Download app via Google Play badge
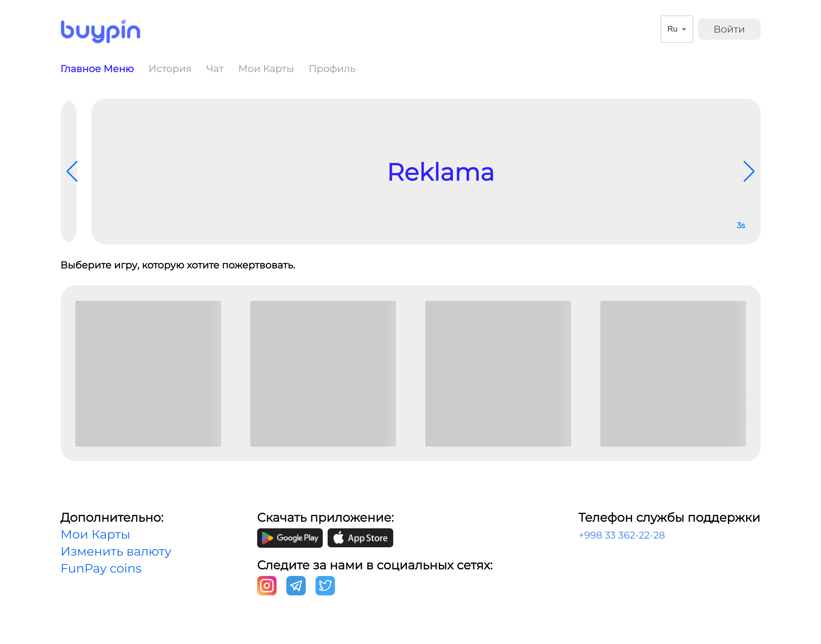This screenshot has width=821, height=644. (x=290, y=538)
